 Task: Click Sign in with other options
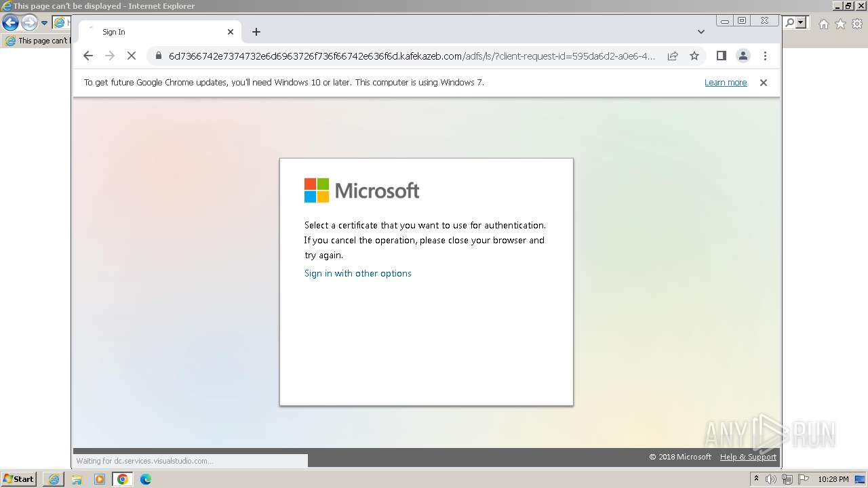coord(358,273)
